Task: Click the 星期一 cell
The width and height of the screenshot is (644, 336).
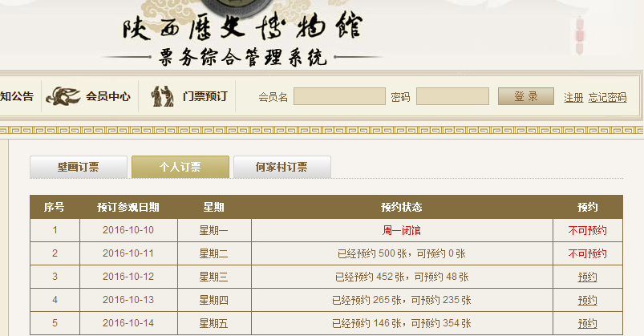Action: [213, 230]
